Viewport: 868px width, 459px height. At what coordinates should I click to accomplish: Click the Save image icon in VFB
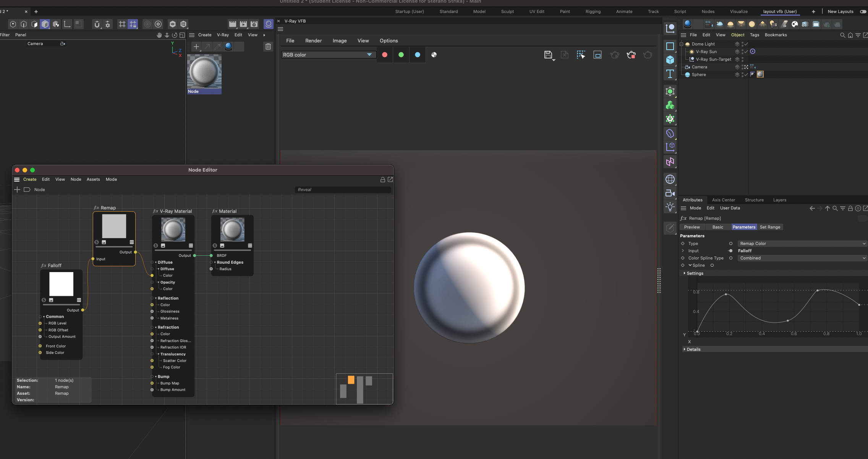[548, 55]
